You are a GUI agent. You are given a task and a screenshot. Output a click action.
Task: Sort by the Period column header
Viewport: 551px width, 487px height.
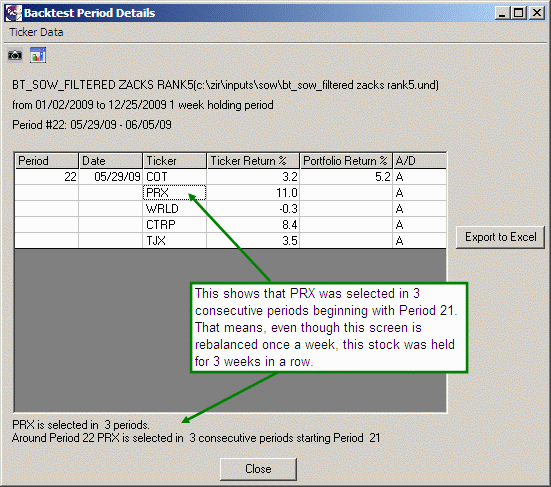pyautogui.click(x=46, y=161)
